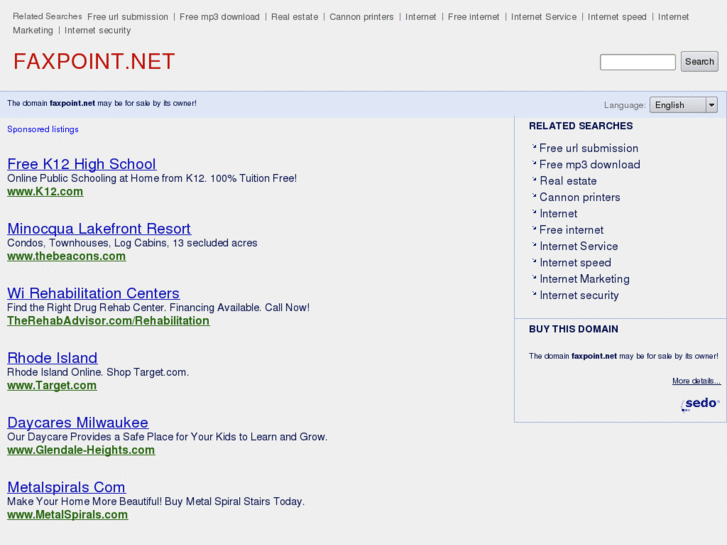Select Cannon printers in sidebar list
The image size is (727, 545).
pos(580,197)
